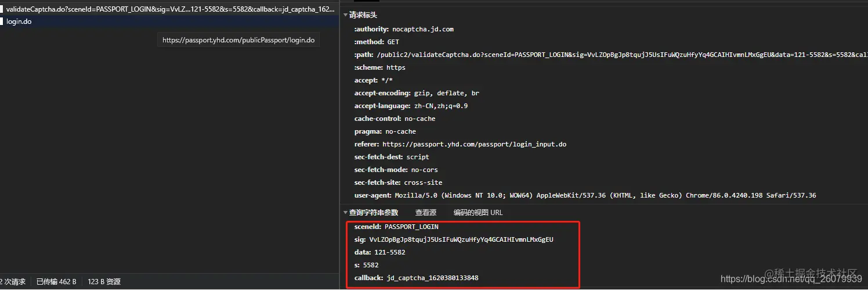Click the cache-control no-cache line
The height and width of the screenshot is (290, 868).
click(x=395, y=119)
